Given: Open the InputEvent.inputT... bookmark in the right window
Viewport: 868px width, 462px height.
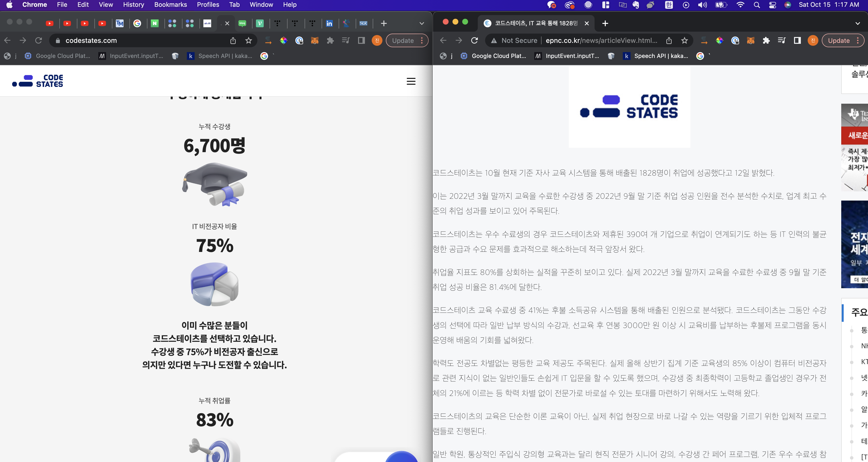Looking at the screenshot, I should (x=567, y=56).
